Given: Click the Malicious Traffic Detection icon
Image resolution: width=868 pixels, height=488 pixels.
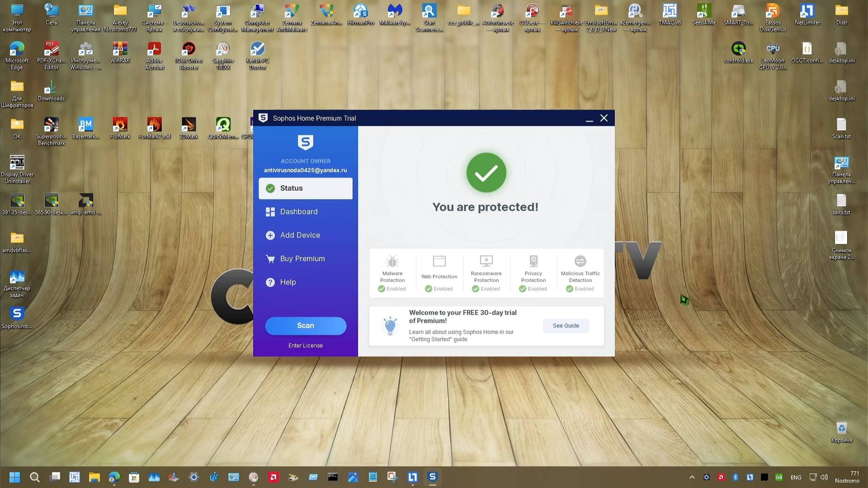Looking at the screenshot, I should [580, 261].
